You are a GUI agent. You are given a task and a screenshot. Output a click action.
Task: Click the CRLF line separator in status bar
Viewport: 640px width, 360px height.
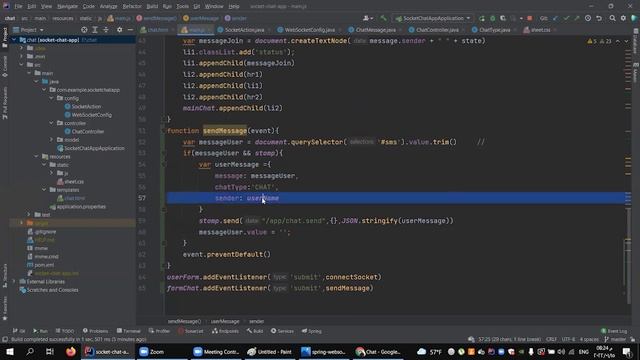tap(551, 339)
